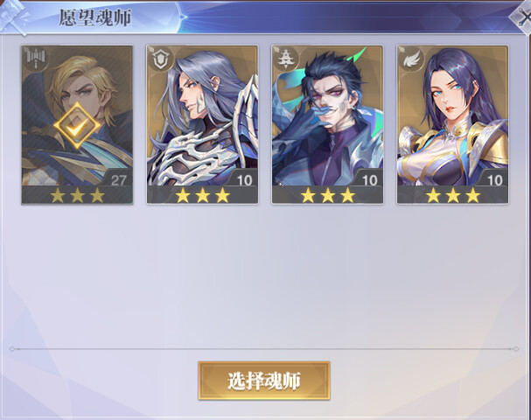
Task: Select the blond soul master card portrait
Action: tap(77, 124)
